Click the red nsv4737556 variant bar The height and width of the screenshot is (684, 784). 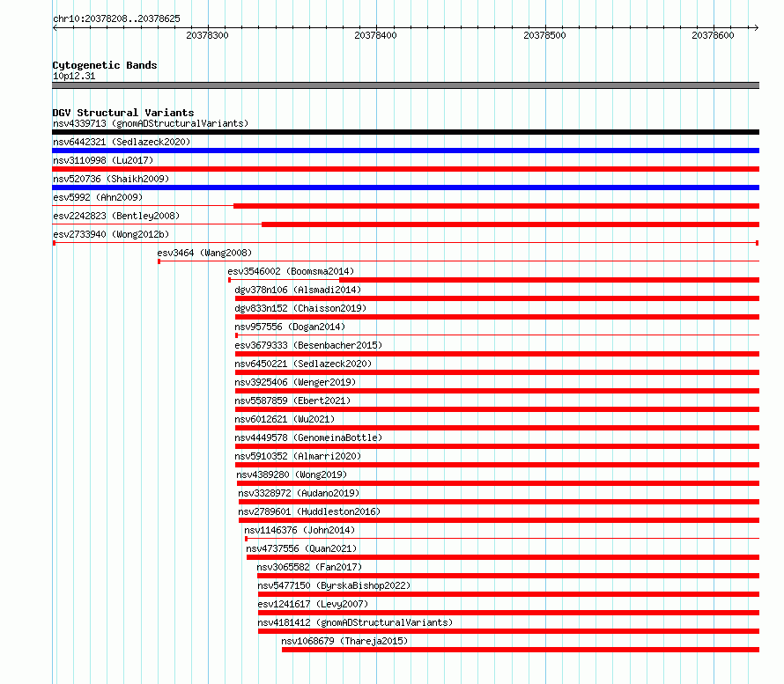503,557
